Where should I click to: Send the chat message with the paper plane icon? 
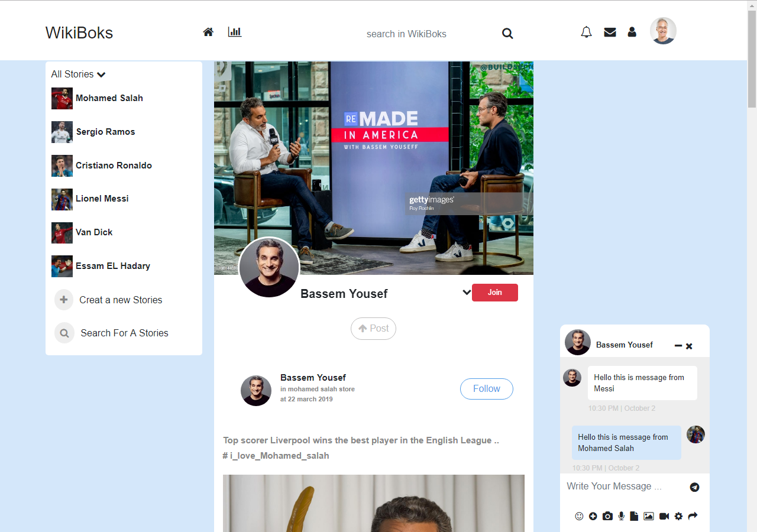694,487
